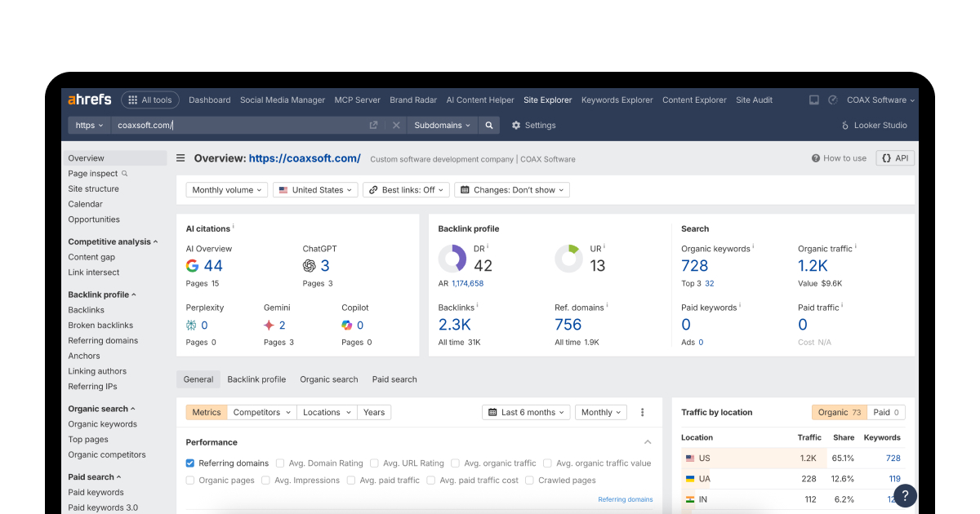980x514 pixels.
Task: Click the AR value 1,174,658
Action: point(467,283)
